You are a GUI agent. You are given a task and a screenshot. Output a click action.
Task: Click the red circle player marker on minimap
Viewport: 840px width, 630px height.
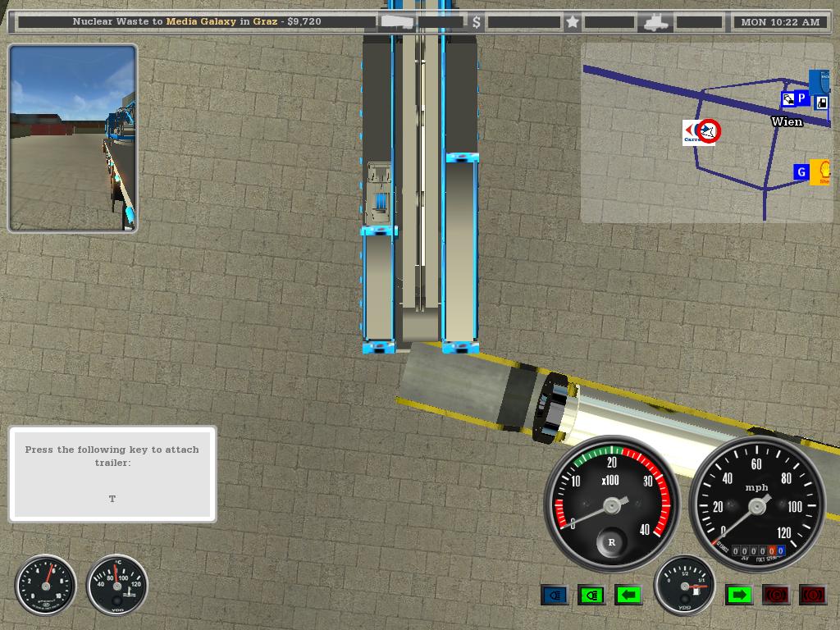(709, 130)
